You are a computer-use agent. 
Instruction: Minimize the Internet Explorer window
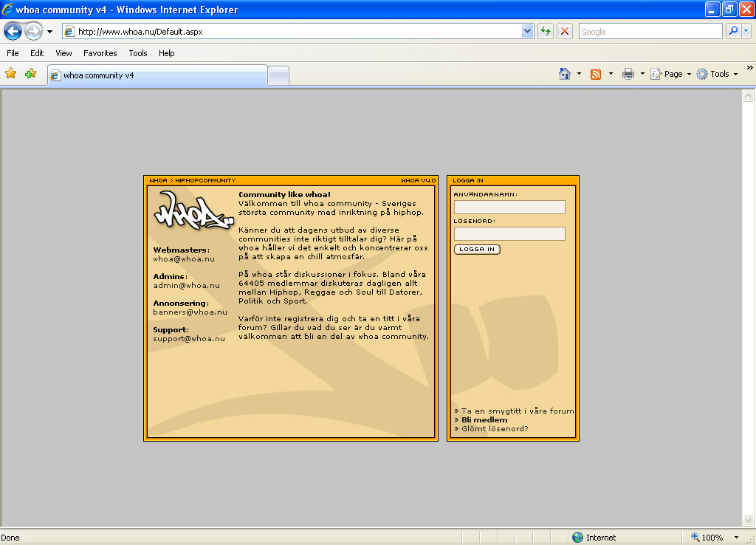point(712,10)
